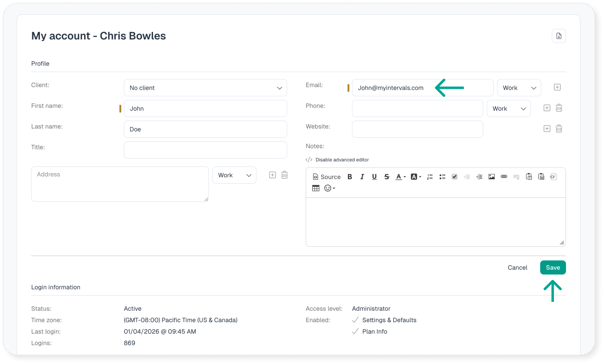Open the emoji picker dropdown
Screen dimensions: 604x364
click(329, 188)
